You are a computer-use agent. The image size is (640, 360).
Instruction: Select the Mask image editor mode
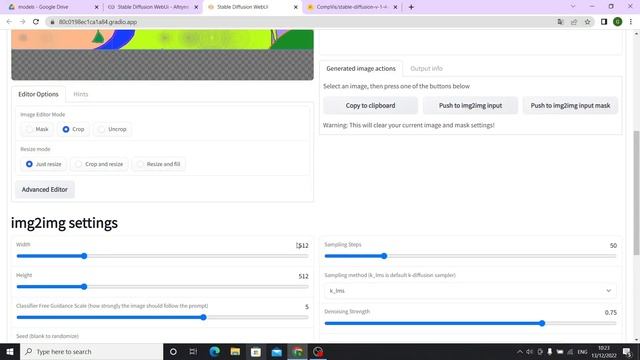coord(37,129)
